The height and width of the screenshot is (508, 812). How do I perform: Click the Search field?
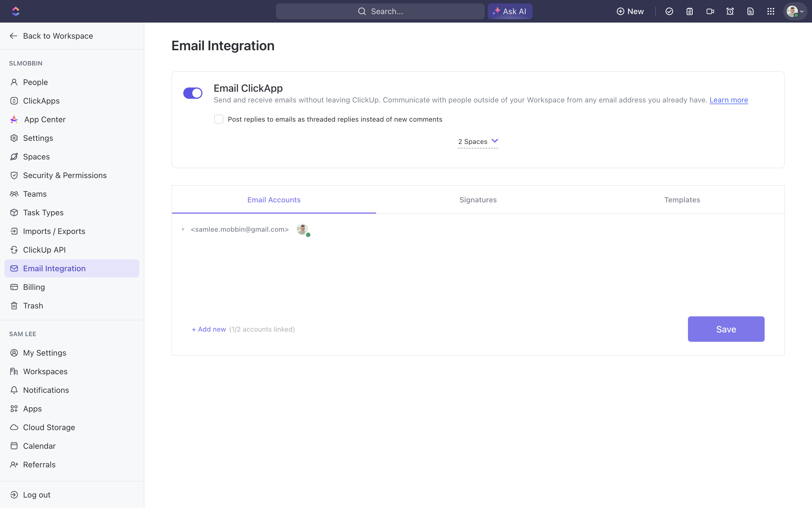coord(380,11)
